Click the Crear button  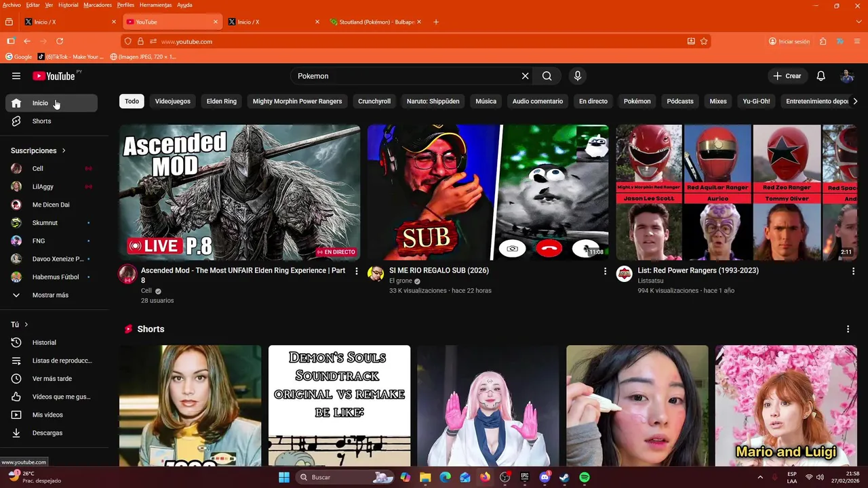pyautogui.click(x=788, y=76)
